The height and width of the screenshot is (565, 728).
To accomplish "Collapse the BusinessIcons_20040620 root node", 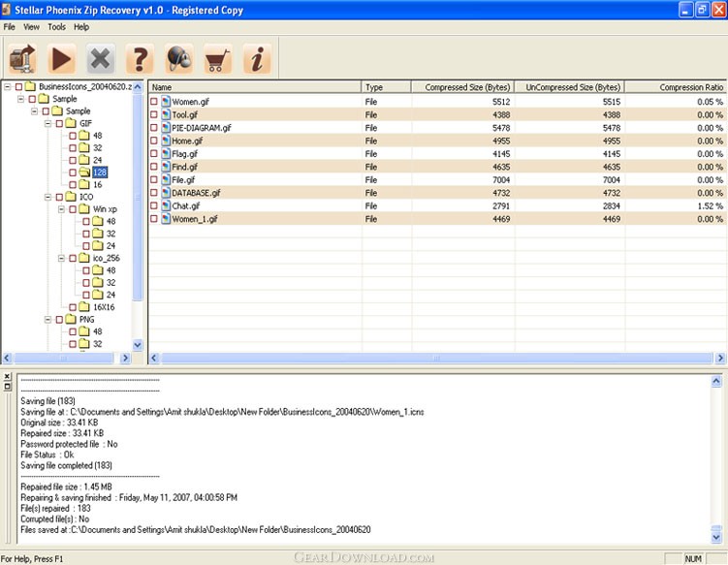I will [8, 87].
